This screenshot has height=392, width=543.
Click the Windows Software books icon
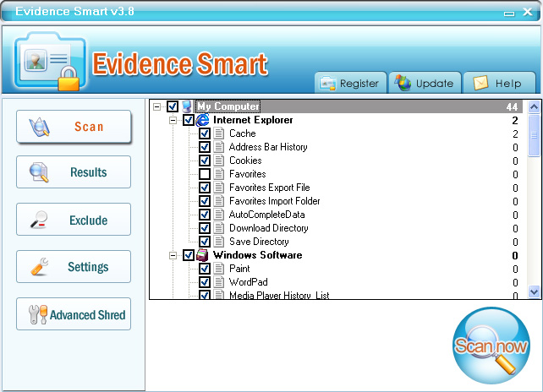click(202, 255)
